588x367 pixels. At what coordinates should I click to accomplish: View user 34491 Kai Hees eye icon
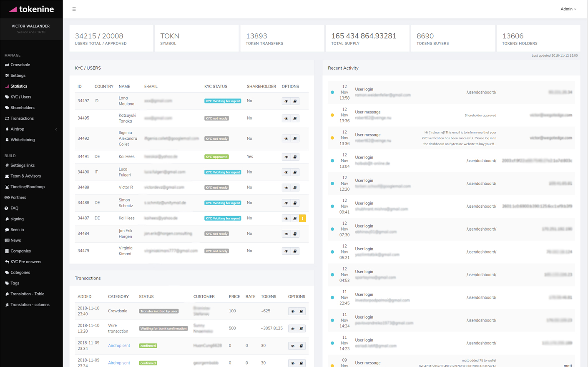pyautogui.click(x=286, y=157)
